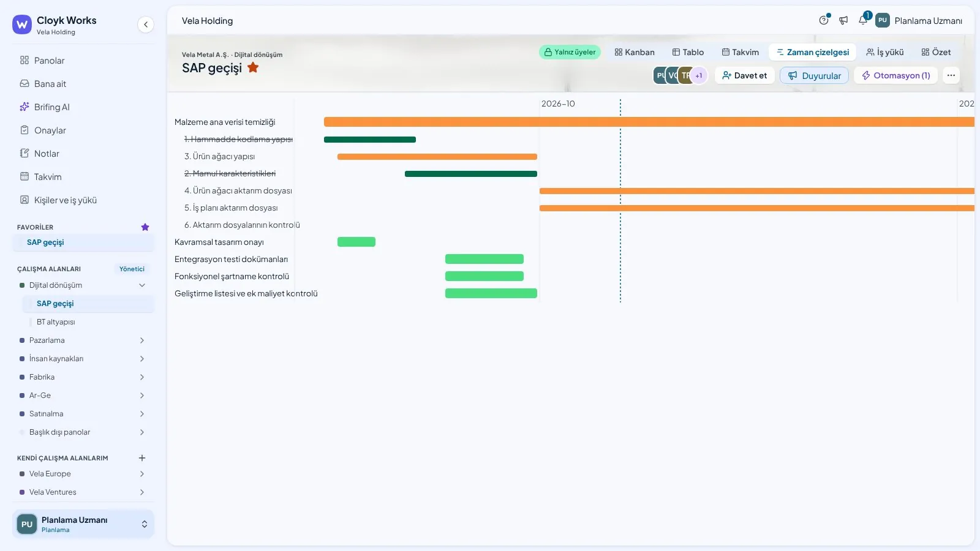Screen dimensions: 980x551
Task: Open the help icon in top bar
Action: click(x=824, y=20)
